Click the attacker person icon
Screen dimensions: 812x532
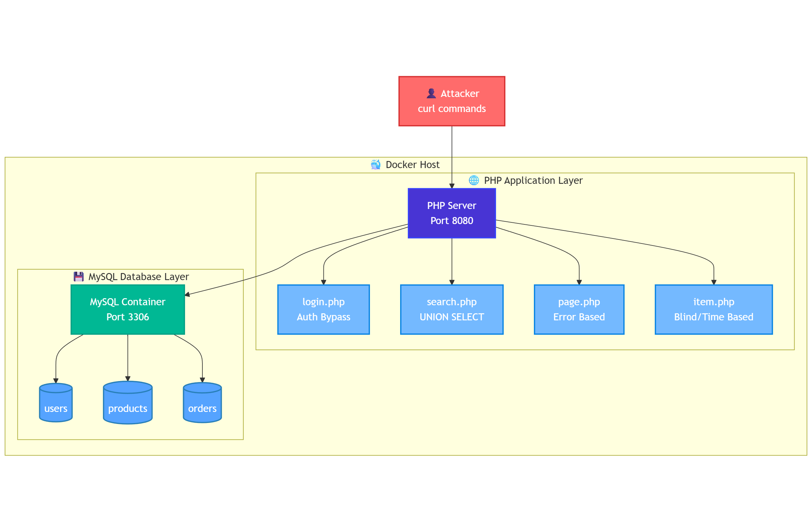pyautogui.click(x=431, y=93)
